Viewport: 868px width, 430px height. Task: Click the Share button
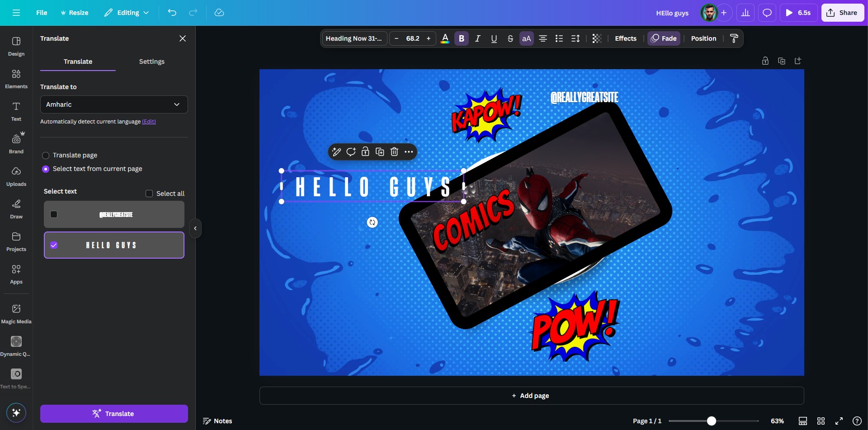coord(842,13)
